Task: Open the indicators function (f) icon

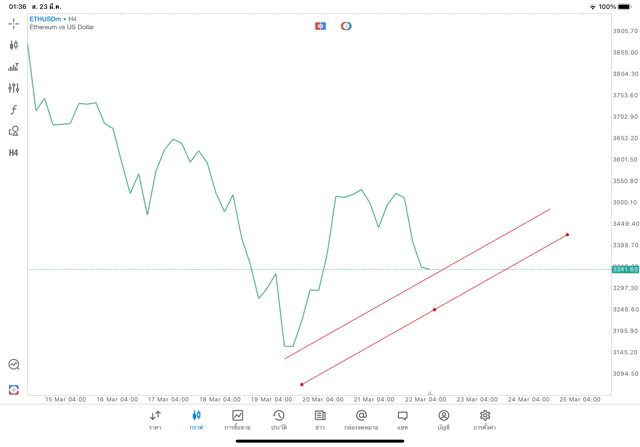Action: pyautogui.click(x=14, y=110)
